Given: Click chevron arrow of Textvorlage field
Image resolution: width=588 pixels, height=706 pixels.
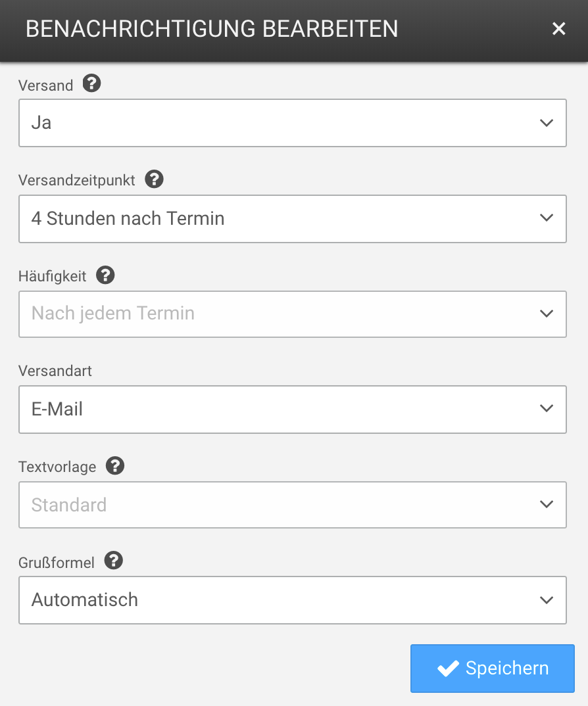Looking at the screenshot, I should (546, 505).
